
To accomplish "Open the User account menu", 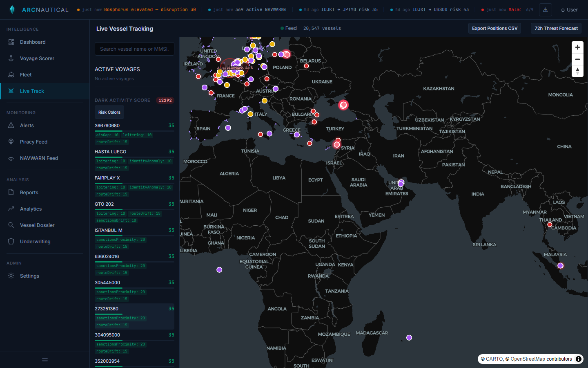I will click(569, 9).
